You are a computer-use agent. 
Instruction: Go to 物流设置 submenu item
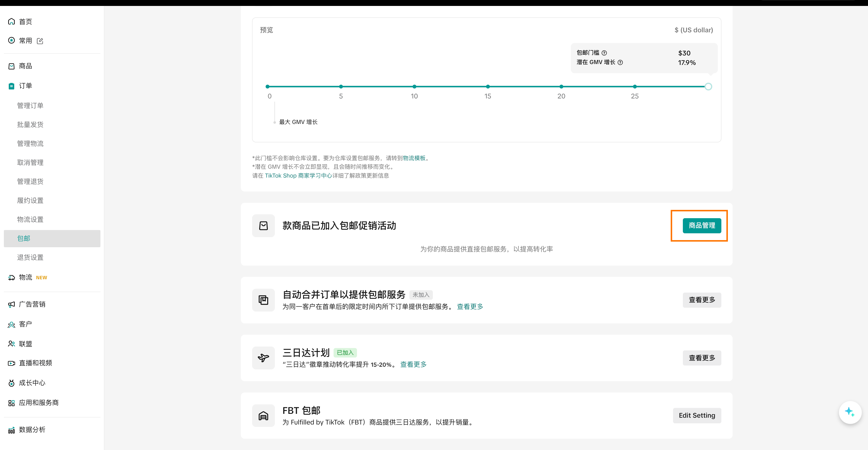30,219
